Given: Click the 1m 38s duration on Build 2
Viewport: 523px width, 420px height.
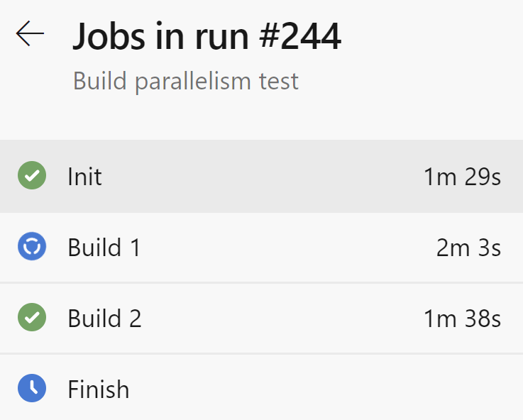Looking at the screenshot, I should 462,319.
